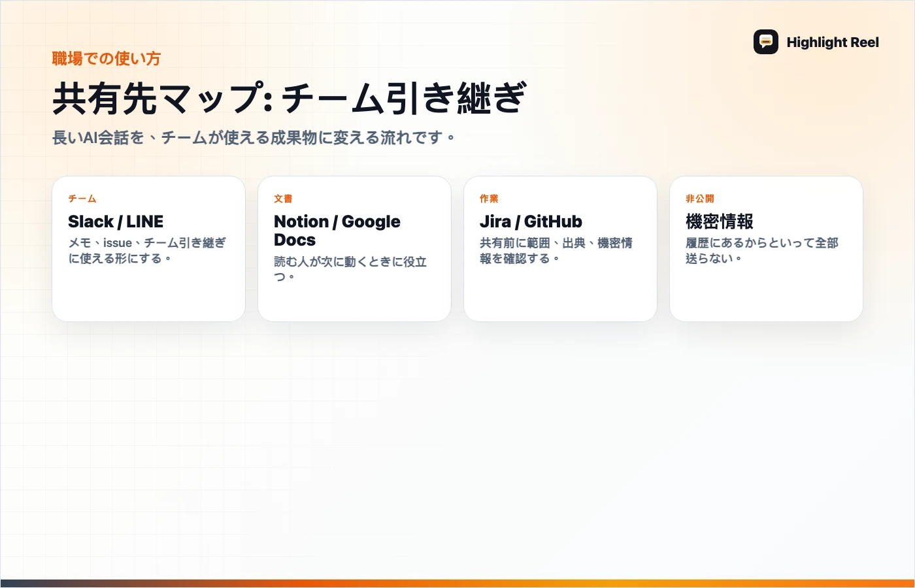Open the Jira / GitHub card title

point(531,221)
